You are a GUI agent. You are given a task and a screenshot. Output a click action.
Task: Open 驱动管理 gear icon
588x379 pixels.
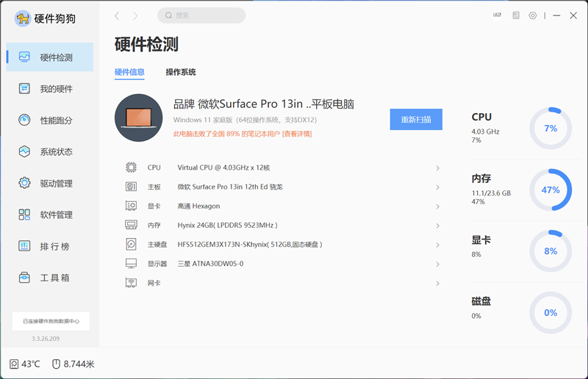24,183
